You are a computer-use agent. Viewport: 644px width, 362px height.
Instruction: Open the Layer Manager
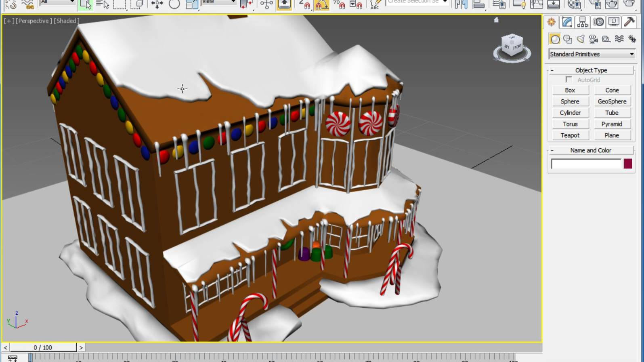click(x=499, y=4)
